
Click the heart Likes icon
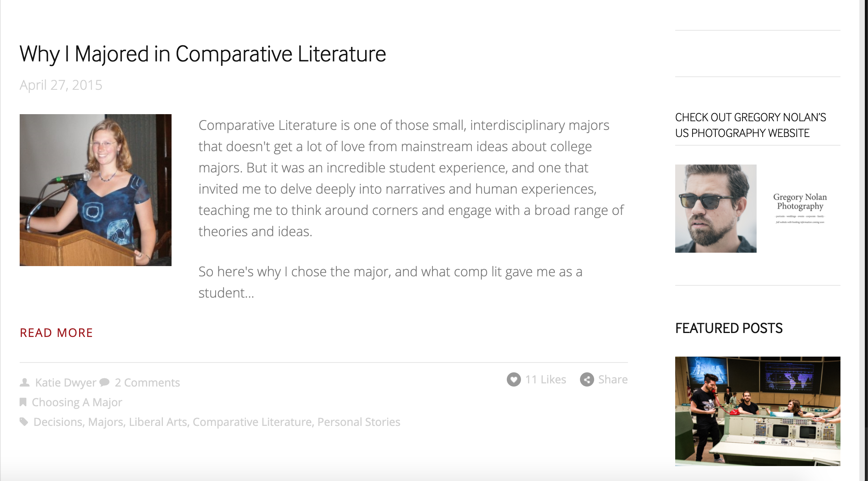tap(513, 379)
